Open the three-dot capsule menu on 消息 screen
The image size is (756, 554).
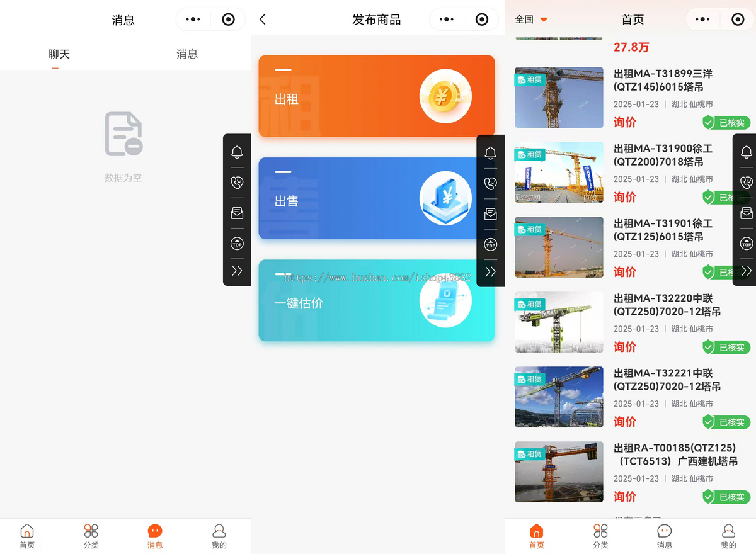pyautogui.click(x=193, y=20)
